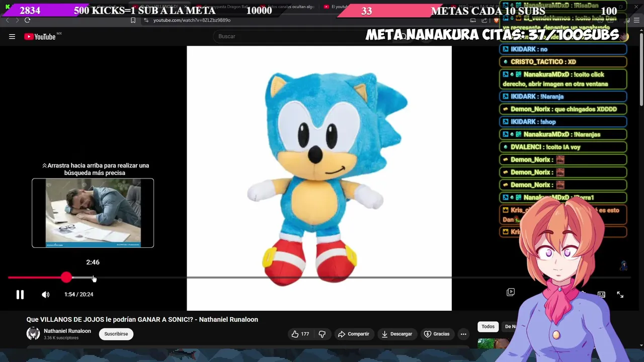The image size is (644, 362).
Task: Seek video by clicking red progress scrubber
Action: [66, 277]
